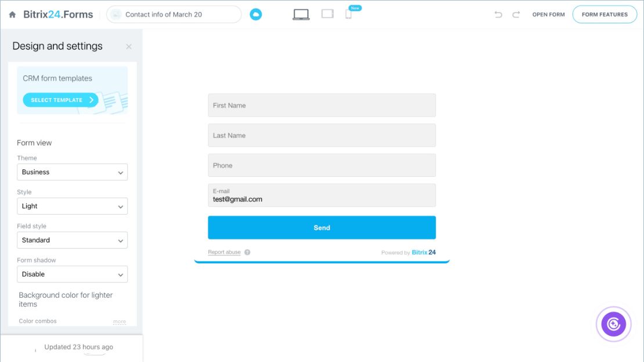Click the CRM form templates heading
This screenshot has width=644, height=362.
tap(57, 78)
